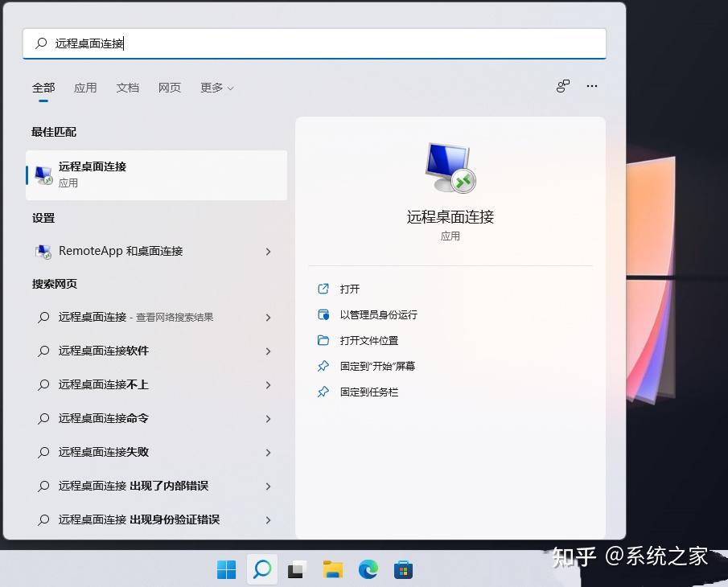This screenshot has width=728, height=587.
Task: Click search icon beside 远程桌面连接失败
Action: click(43, 453)
